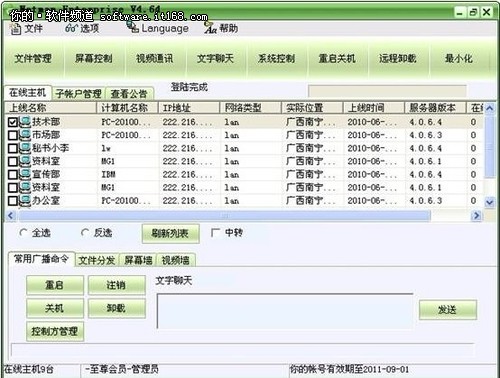Sort by the 服务器版本 column header
The height and width of the screenshot is (378, 500).
coord(435,108)
